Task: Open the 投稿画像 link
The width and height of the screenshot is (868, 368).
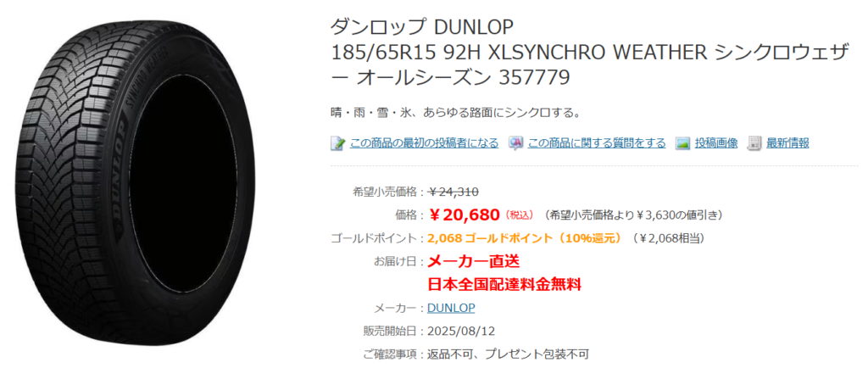Action: [x=716, y=143]
